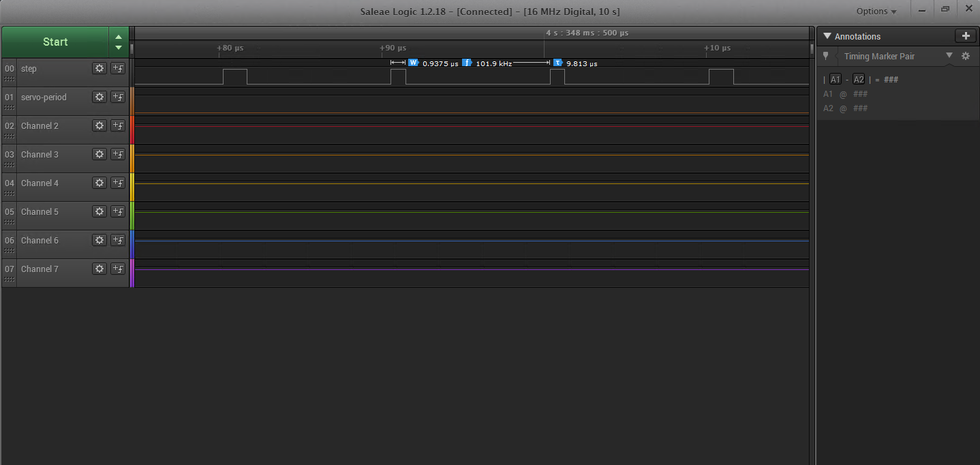
Task: Click the marker pin icon beside Timing Marker Pair
Action: click(826, 56)
